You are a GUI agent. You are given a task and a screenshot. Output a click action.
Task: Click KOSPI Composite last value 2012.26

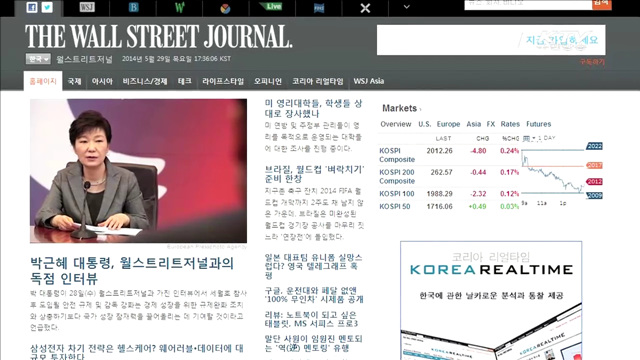440,151
